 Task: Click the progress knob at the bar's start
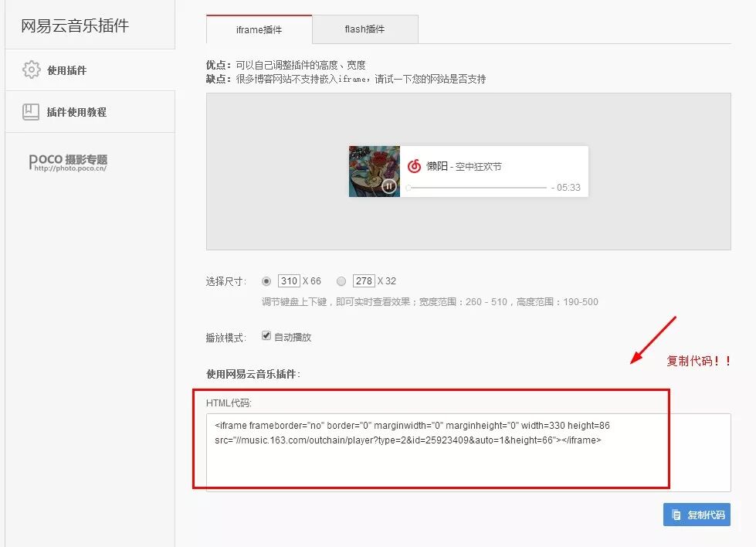click(x=409, y=188)
